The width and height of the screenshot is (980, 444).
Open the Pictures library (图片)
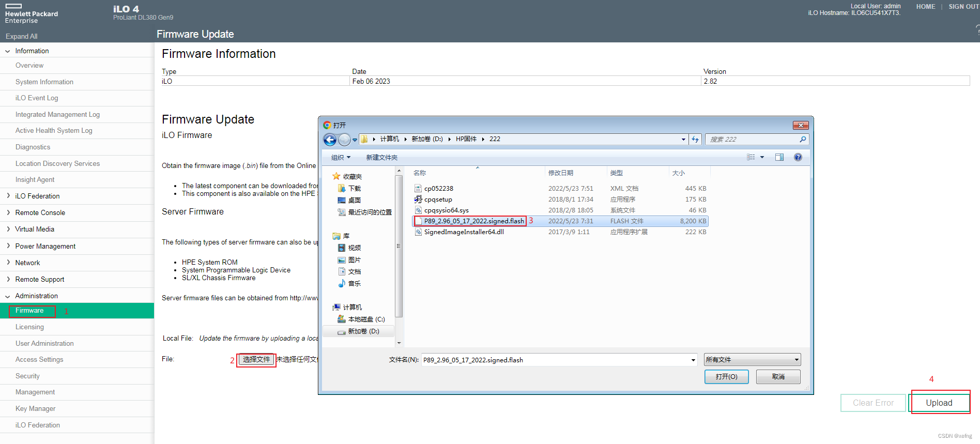[x=349, y=259]
